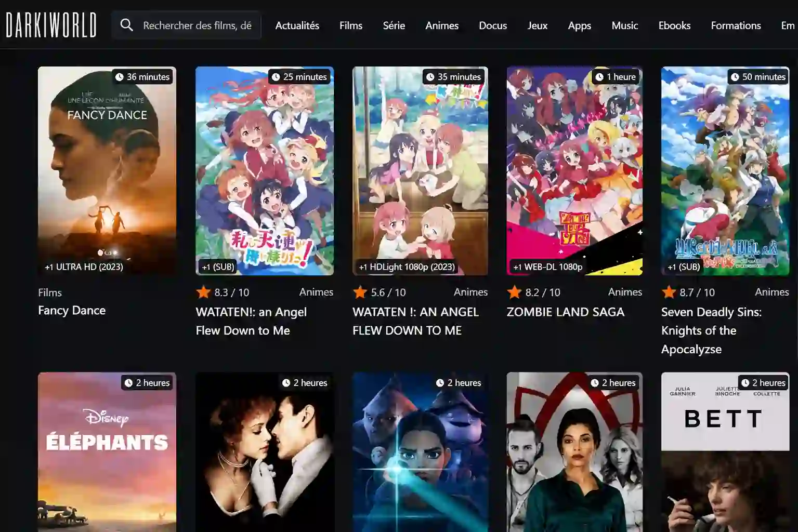Screen dimensions: 798x532
Task: Click the 'Seven Deadly Sins: Knights of the Apocalyzse' title
Action: [711, 330]
